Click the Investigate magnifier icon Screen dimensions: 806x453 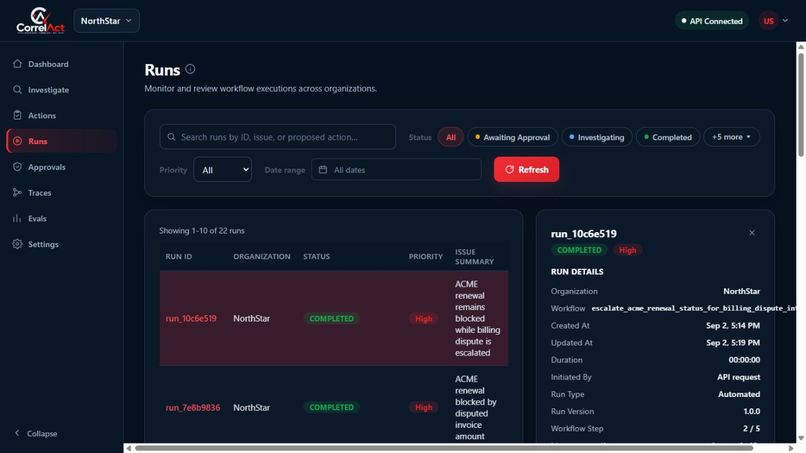point(17,89)
